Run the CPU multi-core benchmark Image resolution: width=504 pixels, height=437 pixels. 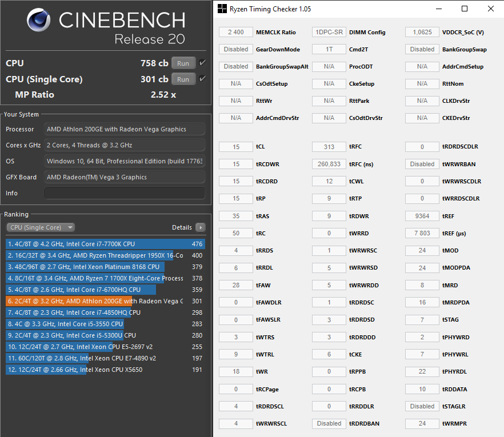(183, 63)
